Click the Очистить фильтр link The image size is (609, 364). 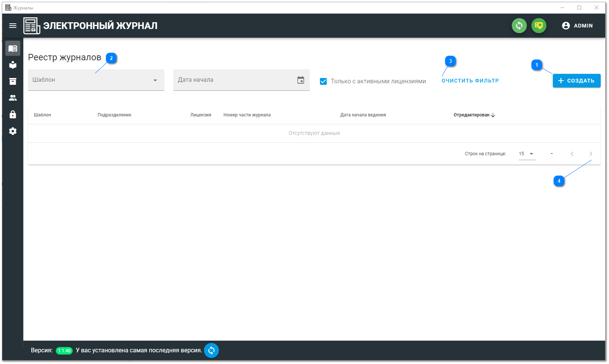[470, 81]
